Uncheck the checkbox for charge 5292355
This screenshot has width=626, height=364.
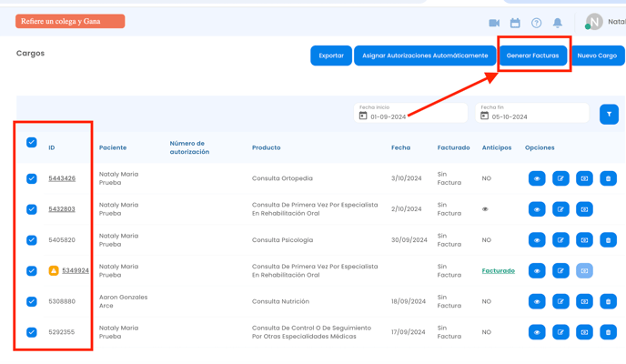point(32,332)
